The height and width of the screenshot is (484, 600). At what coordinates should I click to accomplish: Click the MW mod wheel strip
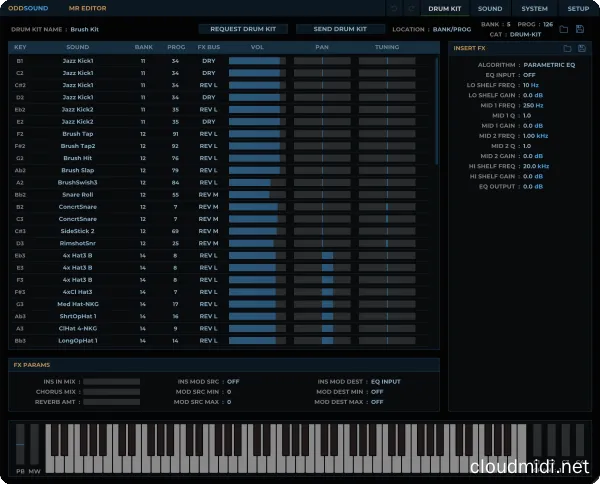[34, 444]
